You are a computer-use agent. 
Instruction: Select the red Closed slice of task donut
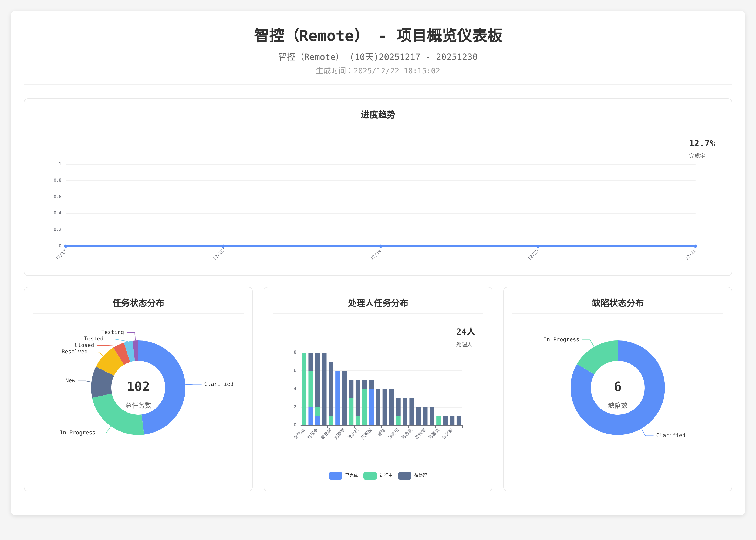point(122,353)
